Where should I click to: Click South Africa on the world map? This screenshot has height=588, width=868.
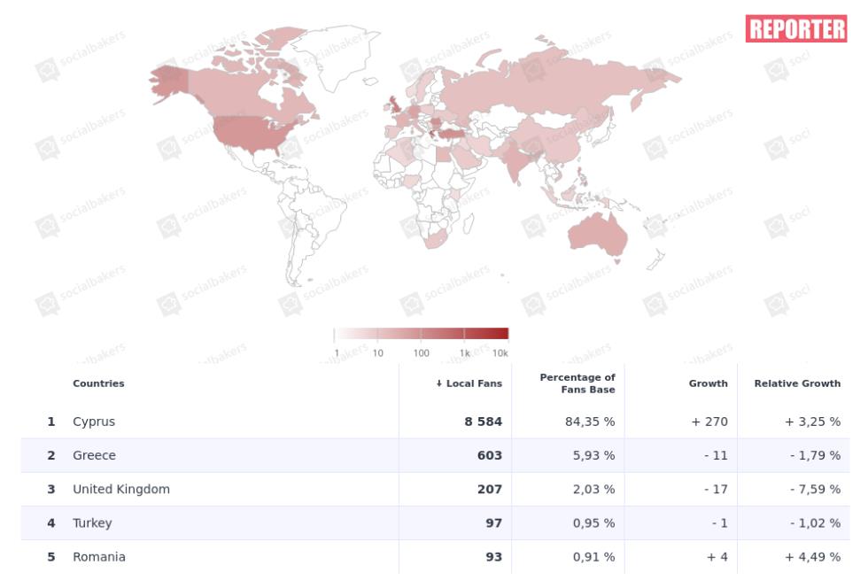click(x=436, y=239)
